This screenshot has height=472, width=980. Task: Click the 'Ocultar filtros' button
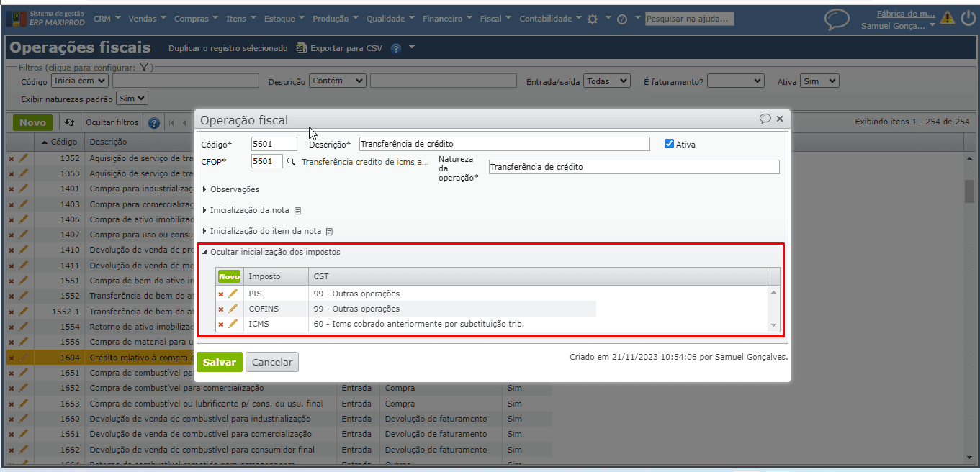[112, 122]
